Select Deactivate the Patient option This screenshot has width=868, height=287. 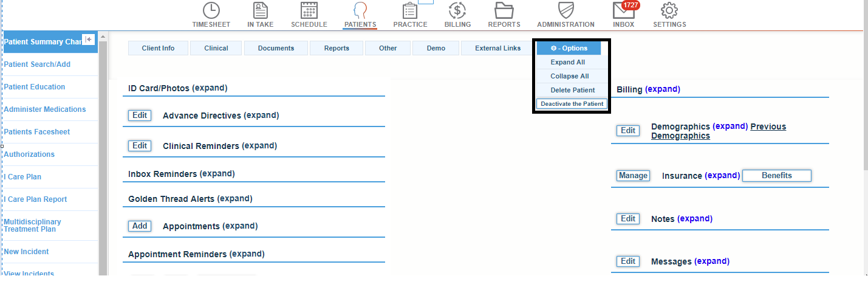pos(572,104)
